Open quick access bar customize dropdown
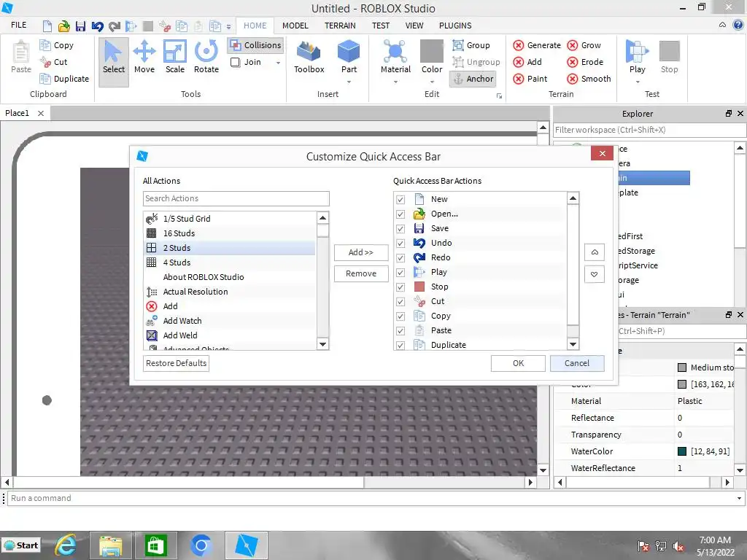This screenshot has height=560, width=747. click(x=228, y=27)
